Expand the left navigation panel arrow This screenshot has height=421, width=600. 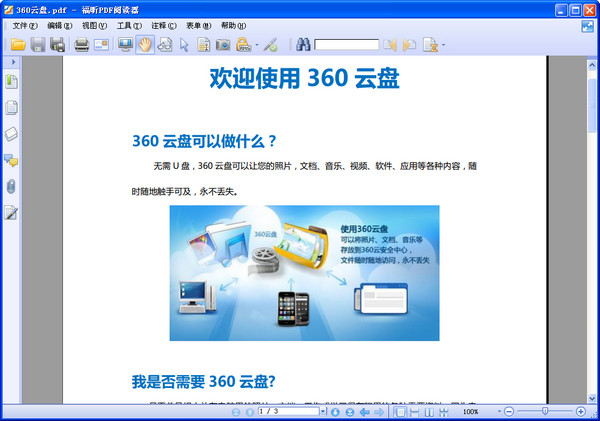[12, 63]
